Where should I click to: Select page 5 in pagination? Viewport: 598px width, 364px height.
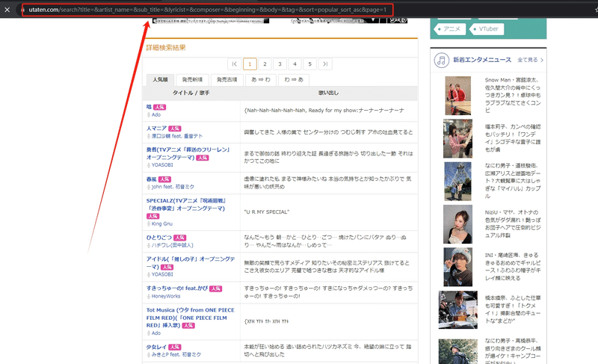coord(310,64)
